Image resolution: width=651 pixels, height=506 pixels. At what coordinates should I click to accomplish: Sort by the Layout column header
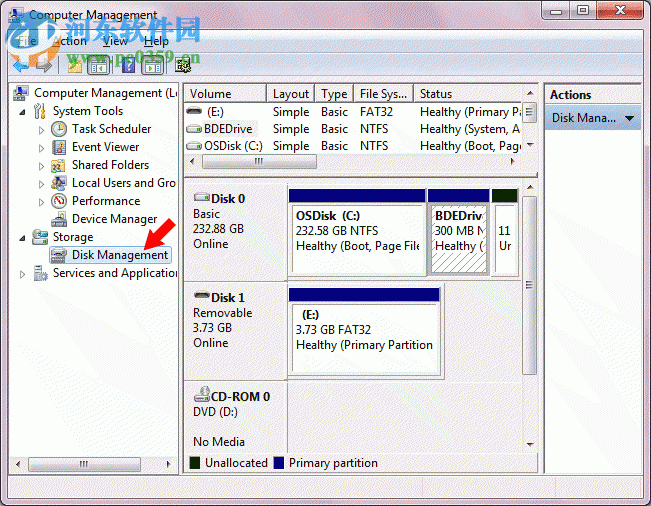point(291,94)
